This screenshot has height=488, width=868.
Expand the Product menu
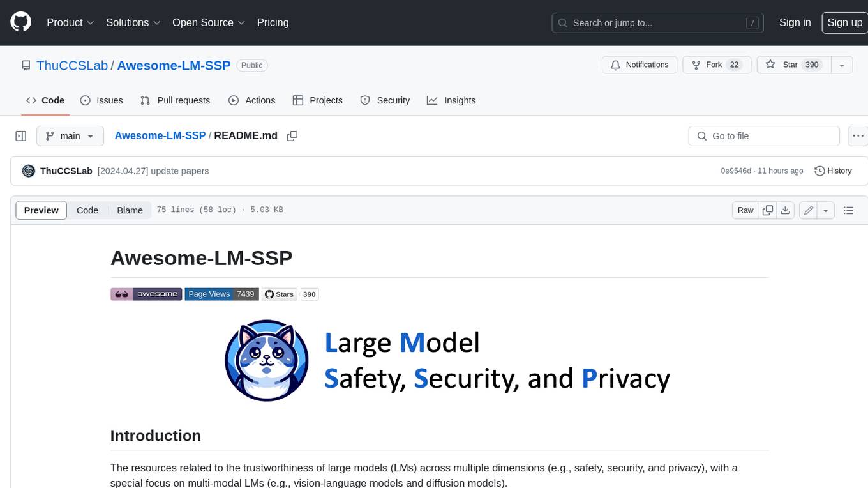point(70,22)
